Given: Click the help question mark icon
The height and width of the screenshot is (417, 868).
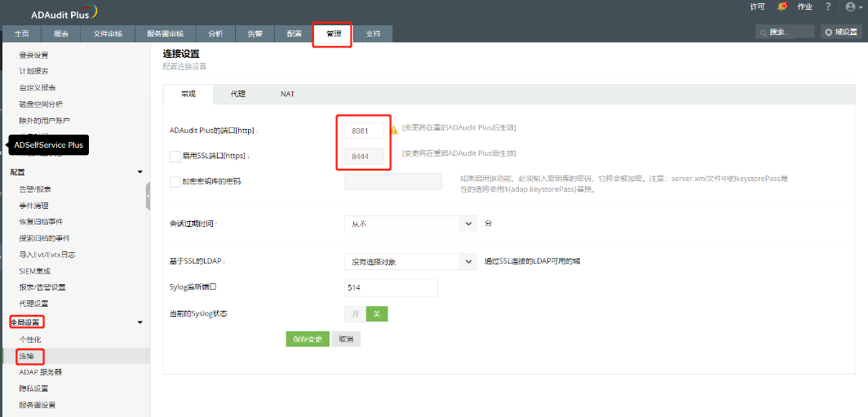Looking at the screenshot, I should [x=828, y=7].
